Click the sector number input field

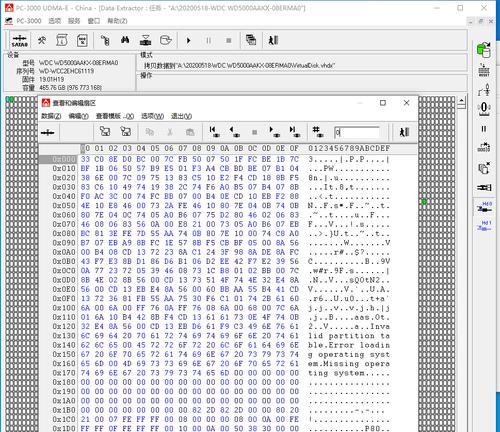pyautogui.click(x=357, y=133)
